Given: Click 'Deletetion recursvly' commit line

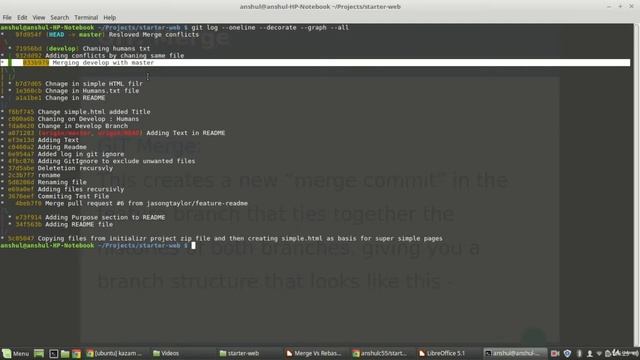Looking at the screenshot, I should (x=75, y=168).
